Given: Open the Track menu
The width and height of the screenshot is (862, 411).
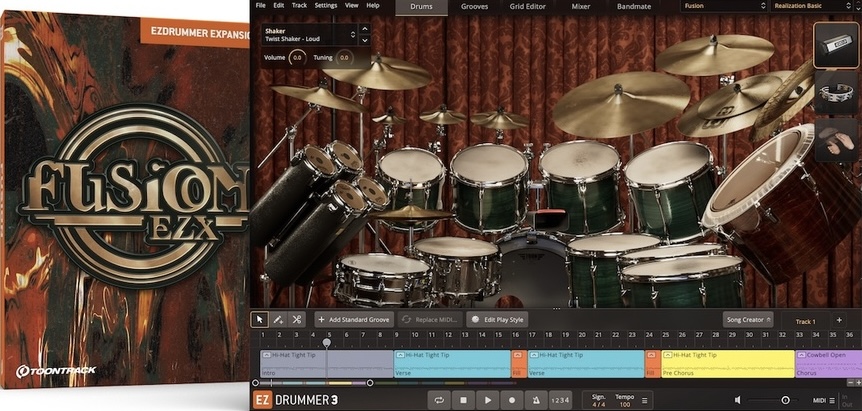Looking at the screenshot, I should (x=300, y=5).
